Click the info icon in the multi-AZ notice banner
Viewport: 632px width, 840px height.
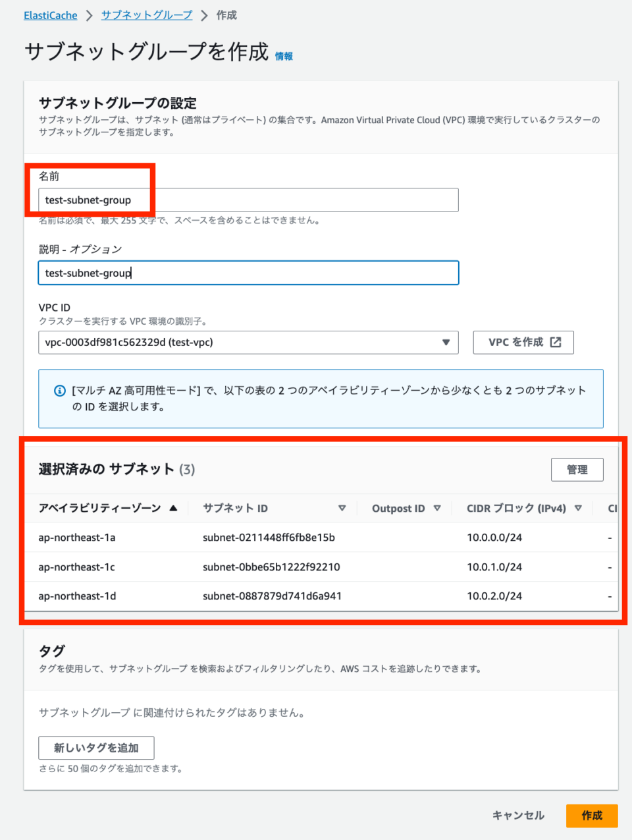(x=54, y=390)
